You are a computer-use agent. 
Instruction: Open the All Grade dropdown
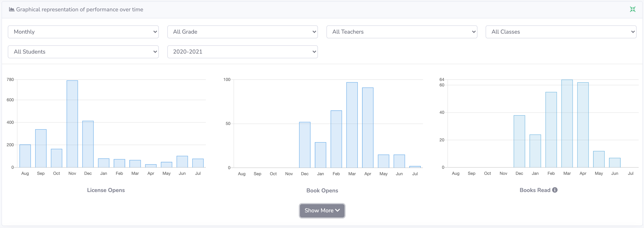tap(242, 32)
